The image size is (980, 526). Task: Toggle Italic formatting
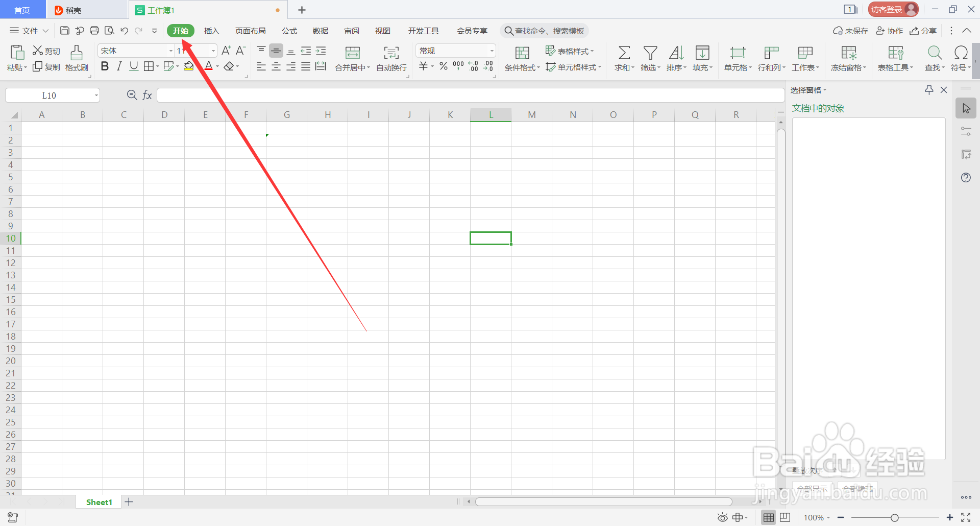(x=119, y=66)
